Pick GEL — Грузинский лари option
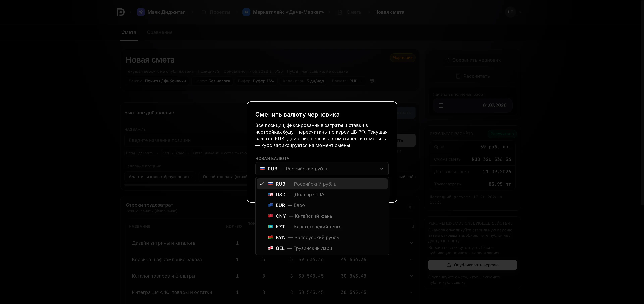The height and width of the screenshot is (304, 644). 322,248
